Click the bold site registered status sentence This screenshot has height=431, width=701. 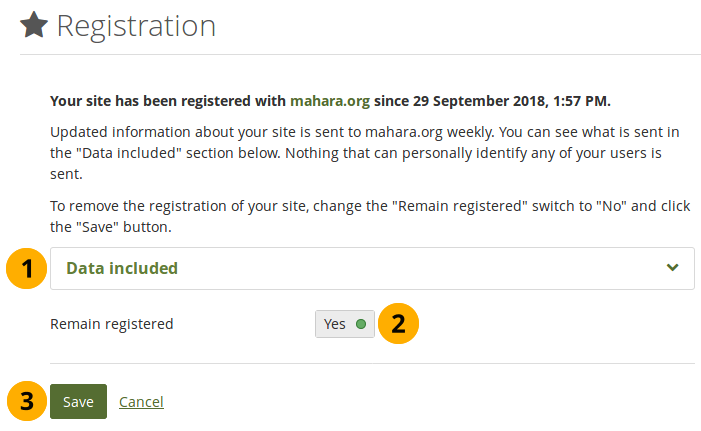[x=330, y=101]
